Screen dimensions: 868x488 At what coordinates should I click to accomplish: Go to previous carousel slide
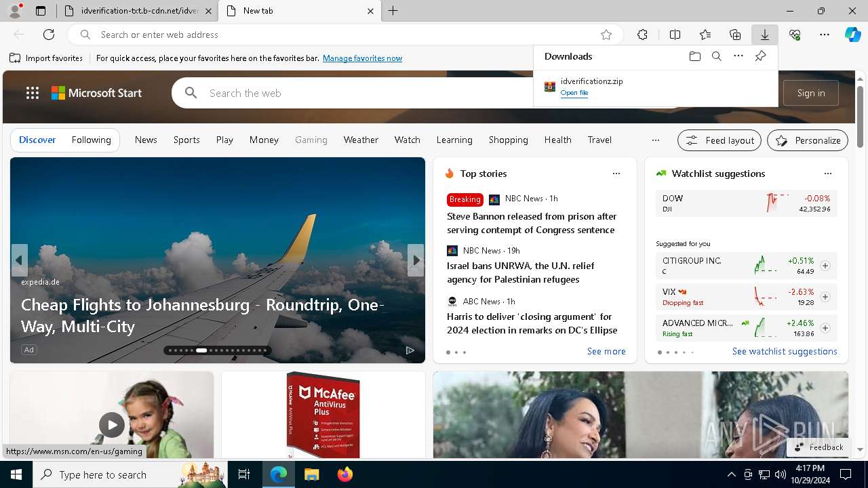[x=19, y=260]
